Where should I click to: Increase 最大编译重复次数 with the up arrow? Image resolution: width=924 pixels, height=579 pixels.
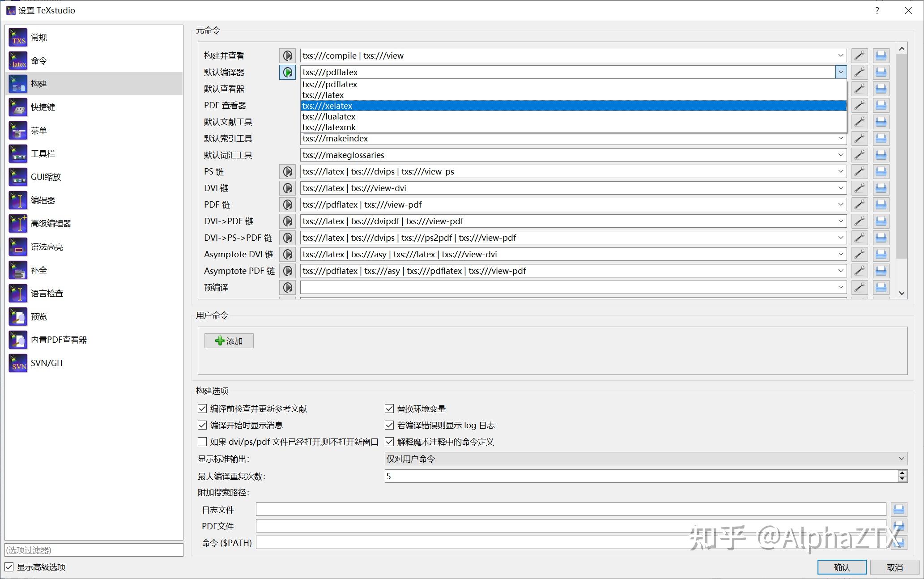pos(902,473)
